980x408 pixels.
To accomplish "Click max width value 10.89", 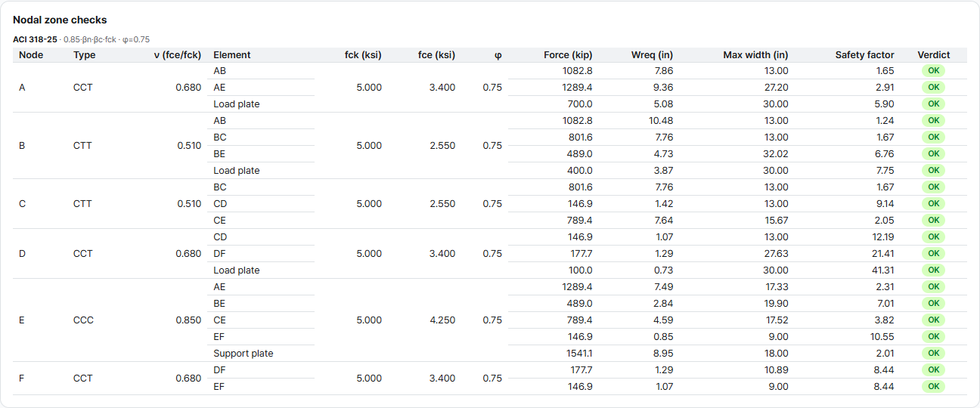I will (776, 370).
